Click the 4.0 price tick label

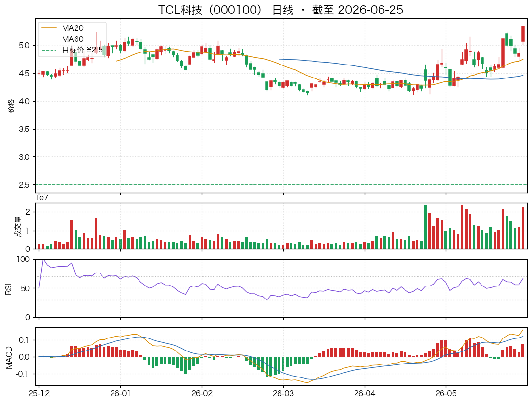(24, 101)
